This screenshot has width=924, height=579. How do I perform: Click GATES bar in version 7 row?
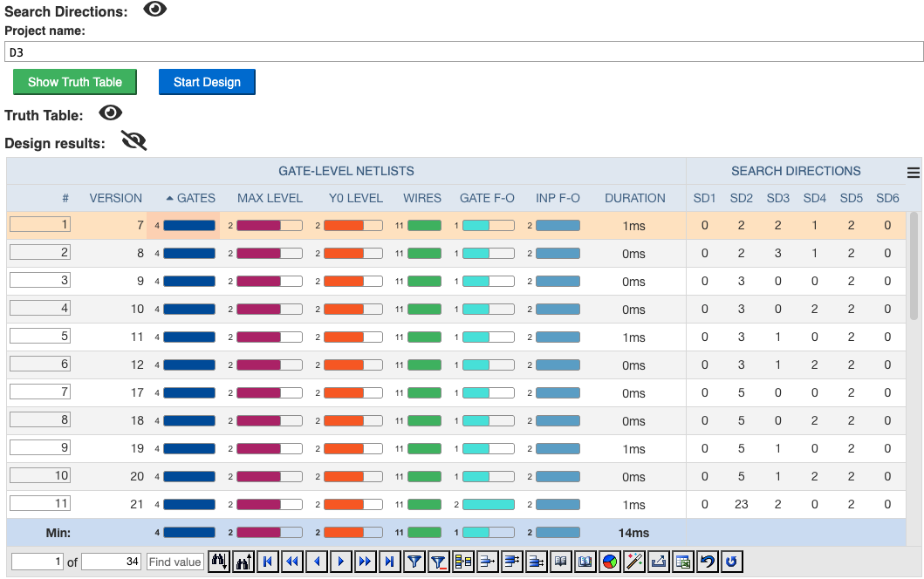(189, 226)
